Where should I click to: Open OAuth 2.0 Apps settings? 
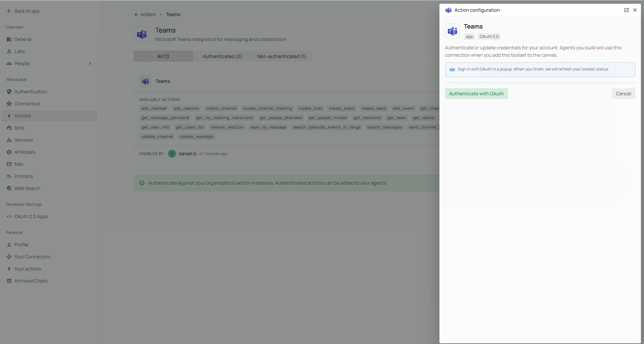point(31,216)
